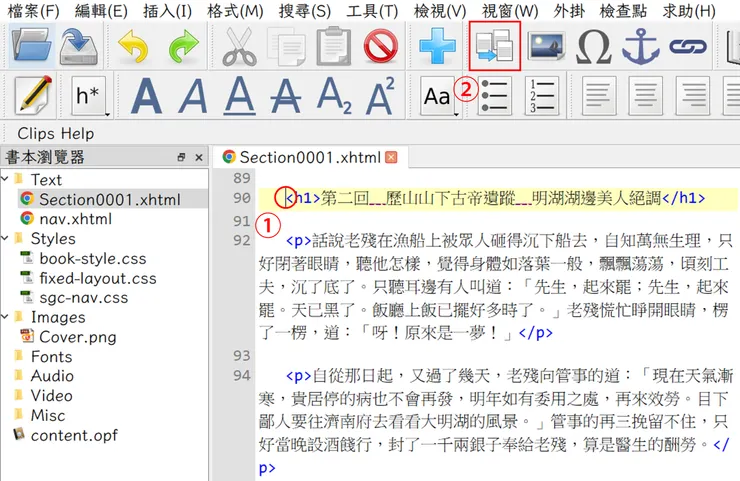Apply Subscript formatting
740x481 pixels.
click(x=334, y=96)
